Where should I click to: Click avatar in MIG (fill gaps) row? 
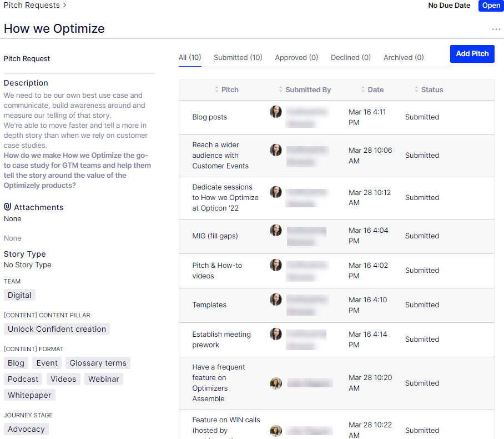click(275, 231)
